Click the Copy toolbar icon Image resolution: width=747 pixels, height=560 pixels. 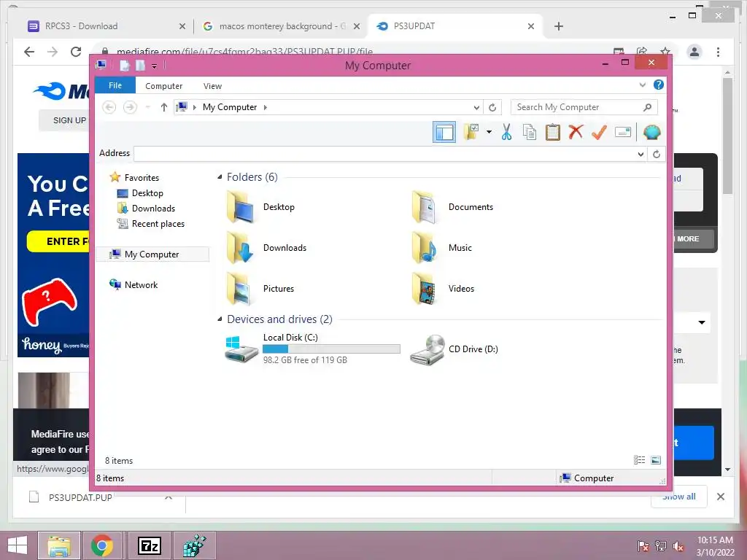530,132
